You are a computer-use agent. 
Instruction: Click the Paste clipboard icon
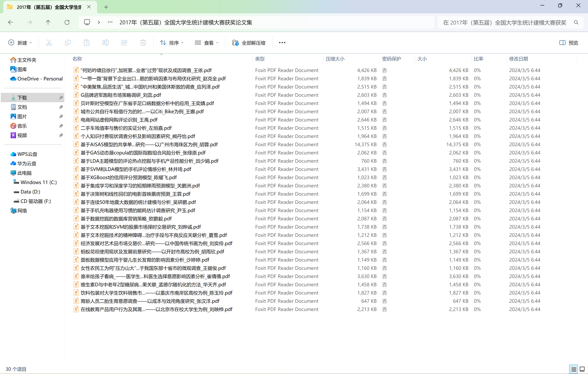click(x=86, y=43)
